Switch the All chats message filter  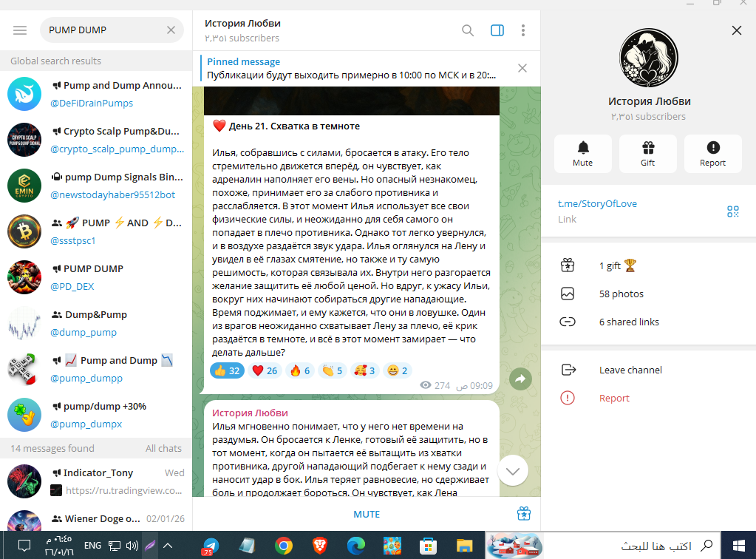tap(163, 448)
